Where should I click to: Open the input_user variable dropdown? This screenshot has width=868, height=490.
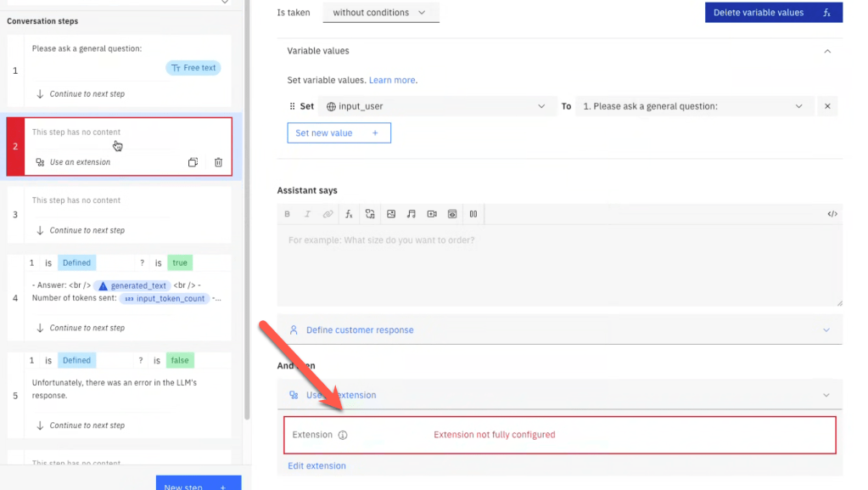click(x=436, y=106)
